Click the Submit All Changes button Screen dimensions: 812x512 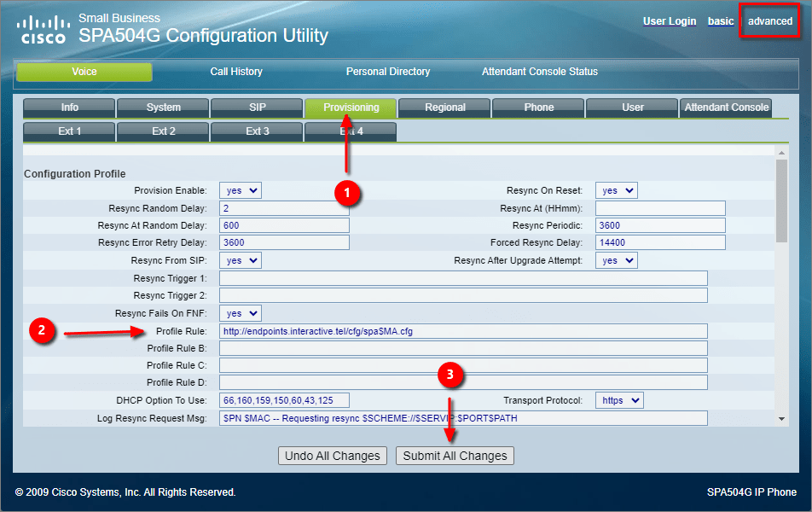tap(455, 455)
